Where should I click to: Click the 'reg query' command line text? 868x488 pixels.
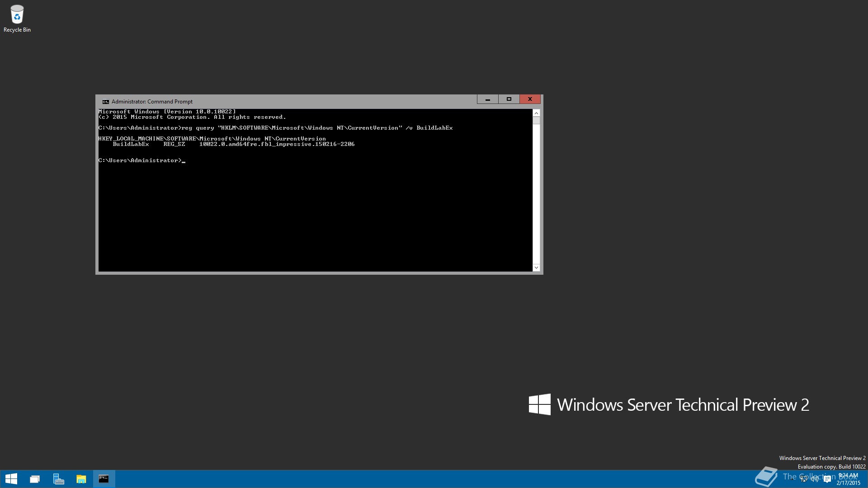tap(317, 128)
